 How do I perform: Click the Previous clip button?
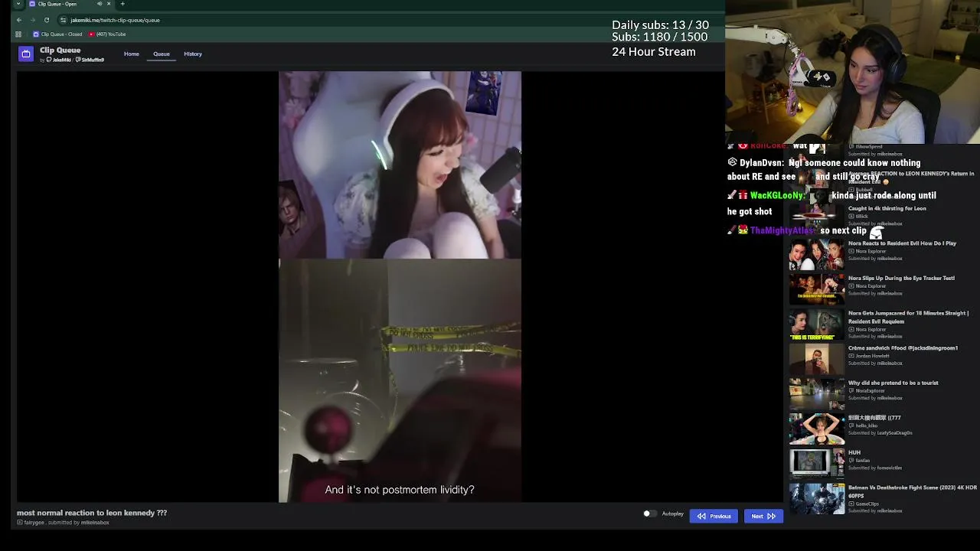pyautogui.click(x=714, y=516)
